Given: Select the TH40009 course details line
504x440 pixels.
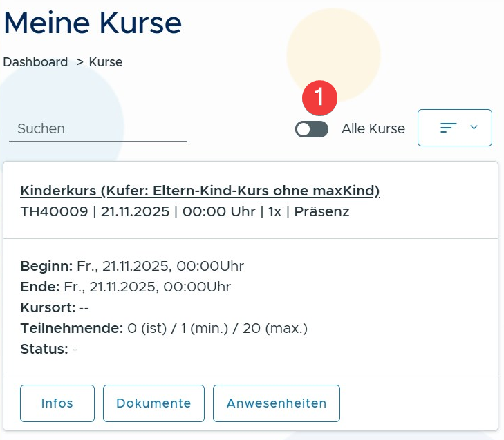Looking at the screenshot, I should (185, 211).
